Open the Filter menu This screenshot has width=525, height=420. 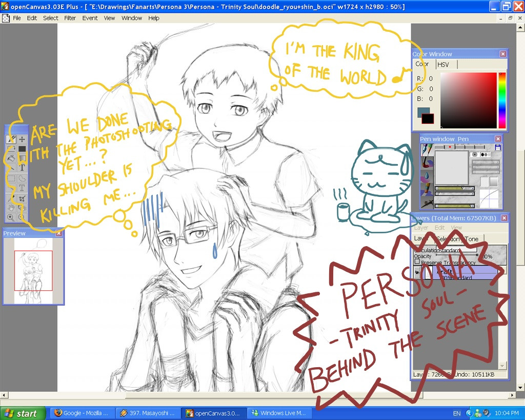(x=70, y=18)
